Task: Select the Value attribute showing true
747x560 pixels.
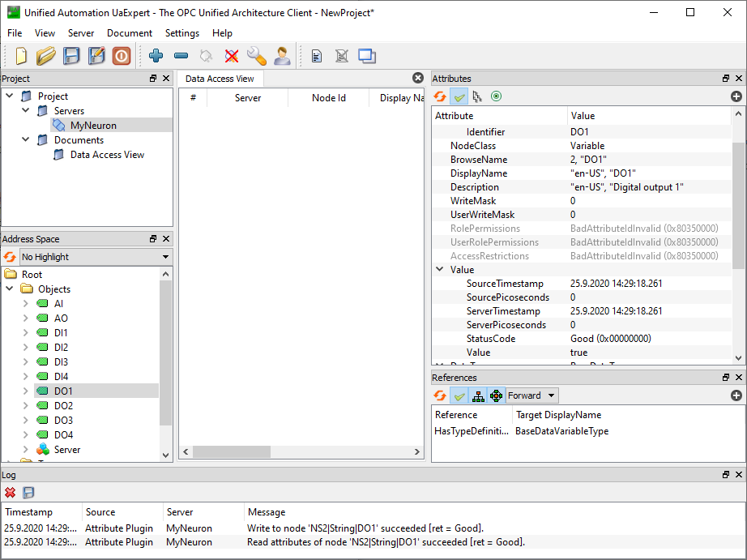Action: point(581,353)
